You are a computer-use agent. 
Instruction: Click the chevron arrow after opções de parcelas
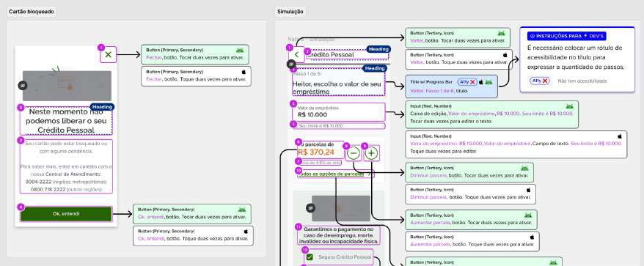tap(368, 174)
